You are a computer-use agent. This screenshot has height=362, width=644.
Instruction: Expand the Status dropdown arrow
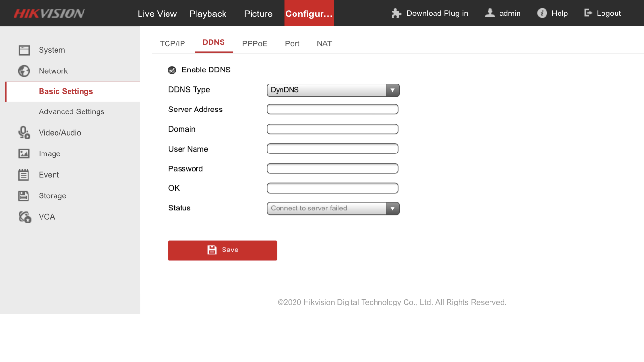pos(392,209)
